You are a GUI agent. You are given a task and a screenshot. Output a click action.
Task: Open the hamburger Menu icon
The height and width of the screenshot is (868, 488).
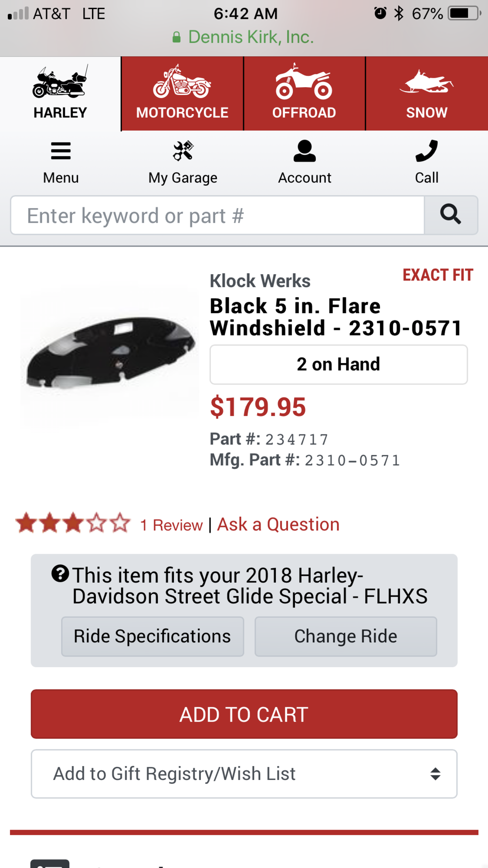61,151
